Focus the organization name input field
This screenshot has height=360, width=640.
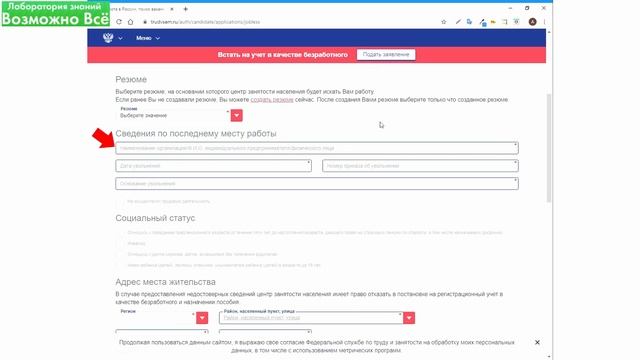tap(317, 148)
